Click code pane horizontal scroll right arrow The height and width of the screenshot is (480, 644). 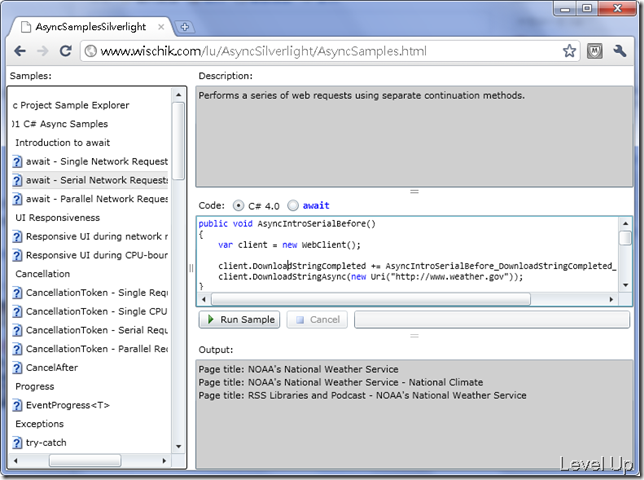point(611,299)
